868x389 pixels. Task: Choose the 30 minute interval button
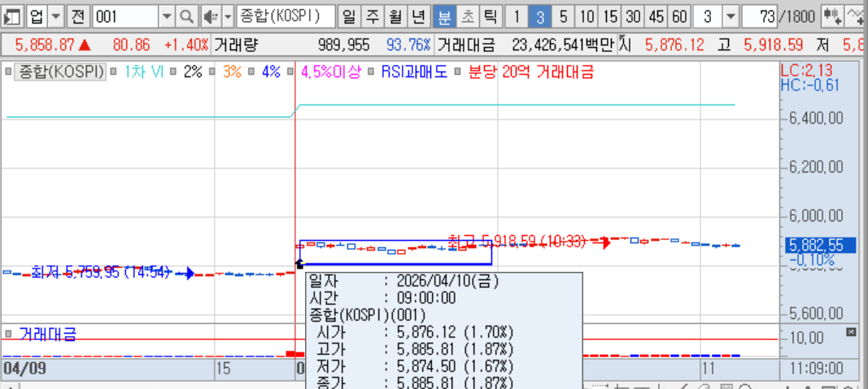(633, 17)
